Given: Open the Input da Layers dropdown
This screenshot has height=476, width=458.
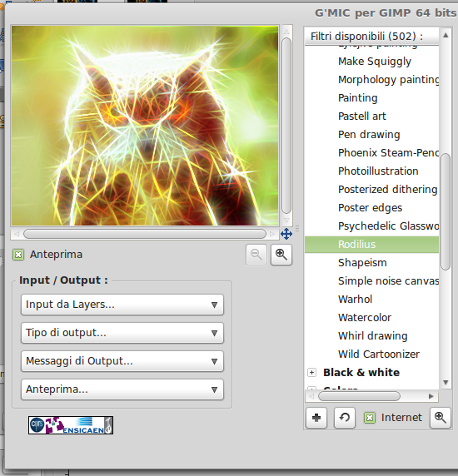Looking at the screenshot, I should pos(122,305).
